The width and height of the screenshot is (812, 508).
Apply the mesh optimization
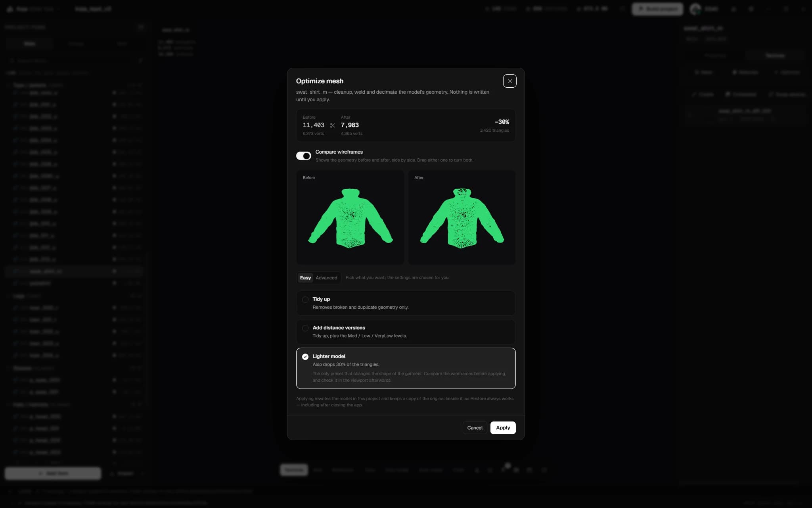503,428
